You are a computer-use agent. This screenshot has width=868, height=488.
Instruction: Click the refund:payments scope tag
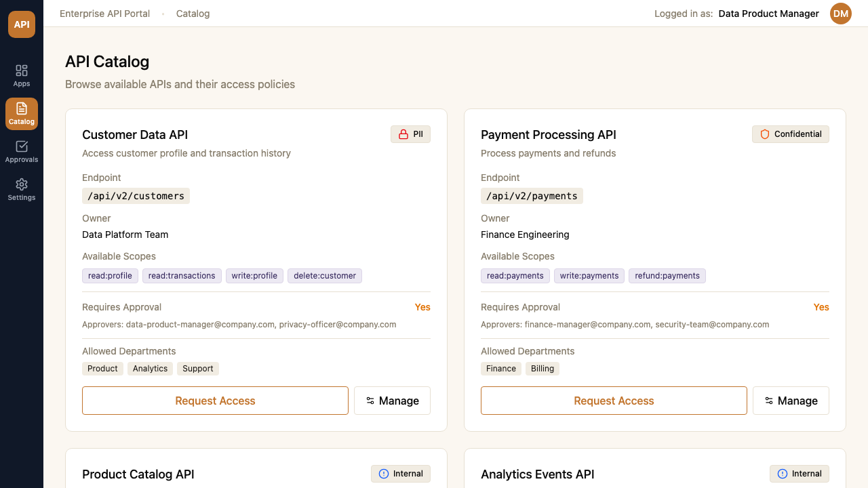pos(667,276)
